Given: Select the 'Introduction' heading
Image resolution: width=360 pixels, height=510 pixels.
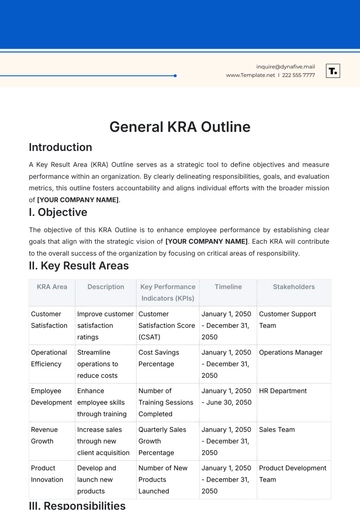Looking at the screenshot, I should (60, 147).
